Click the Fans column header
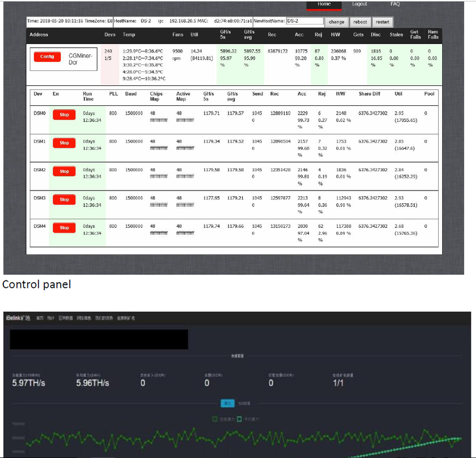This screenshot has height=458, width=476. [178, 34]
